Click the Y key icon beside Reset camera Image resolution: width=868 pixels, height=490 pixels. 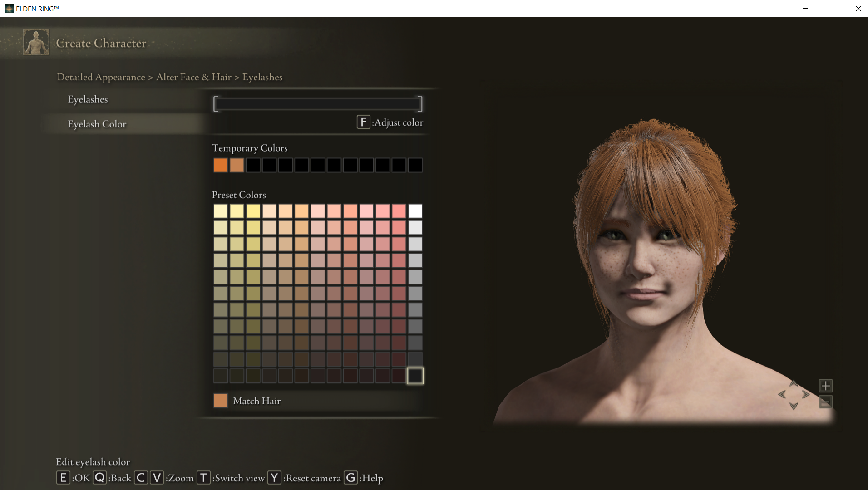tap(274, 478)
